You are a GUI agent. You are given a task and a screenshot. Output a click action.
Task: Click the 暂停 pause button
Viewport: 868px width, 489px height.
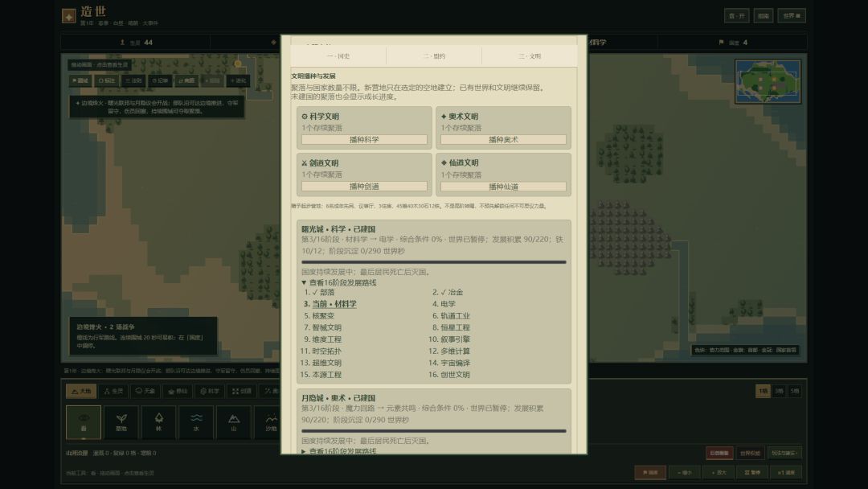tap(752, 472)
